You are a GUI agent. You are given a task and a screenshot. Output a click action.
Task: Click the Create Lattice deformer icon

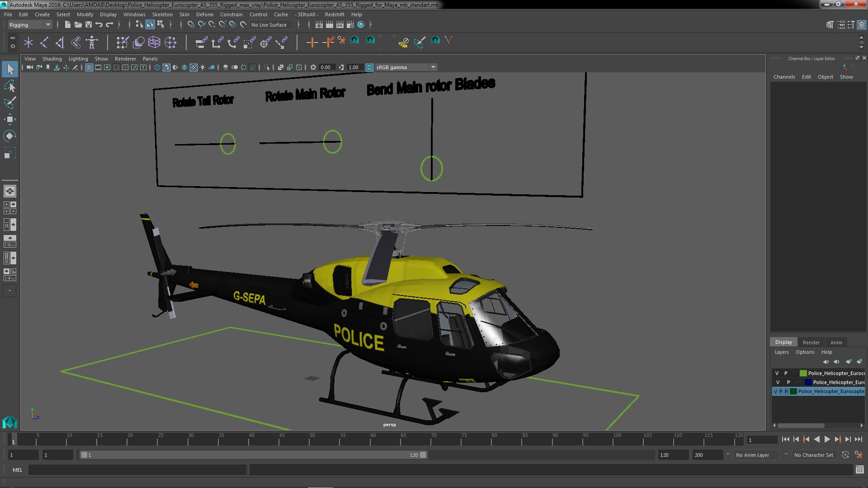[x=154, y=43]
